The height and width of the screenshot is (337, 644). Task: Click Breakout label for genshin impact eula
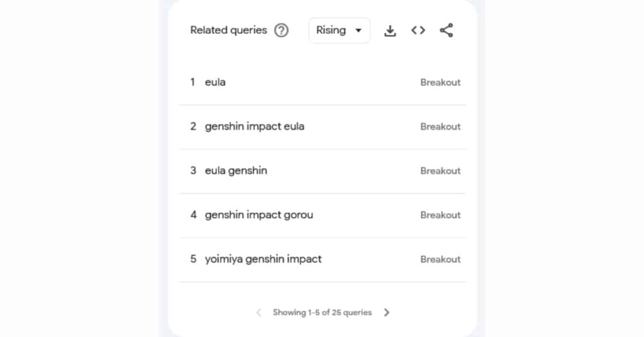coord(440,126)
